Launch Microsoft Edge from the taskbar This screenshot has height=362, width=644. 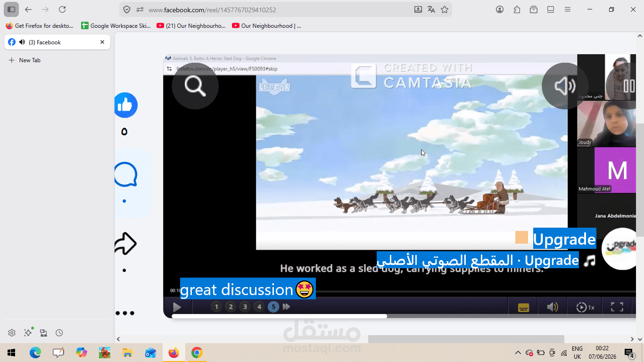pos(35,353)
